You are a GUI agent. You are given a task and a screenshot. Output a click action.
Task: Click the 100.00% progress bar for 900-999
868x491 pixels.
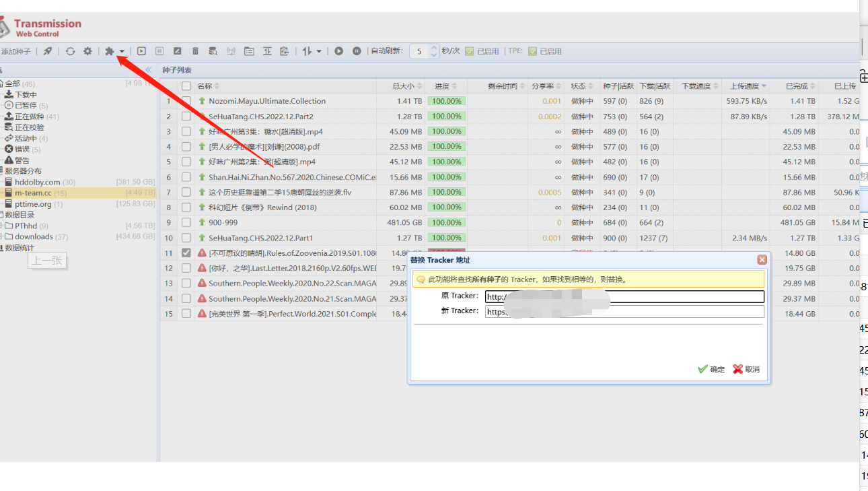447,222
